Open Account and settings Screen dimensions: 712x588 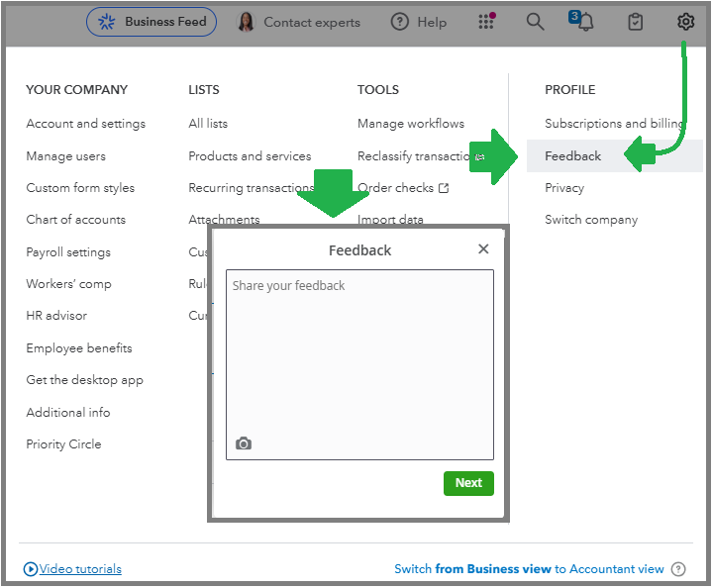pyautogui.click(x=86, y=124)
